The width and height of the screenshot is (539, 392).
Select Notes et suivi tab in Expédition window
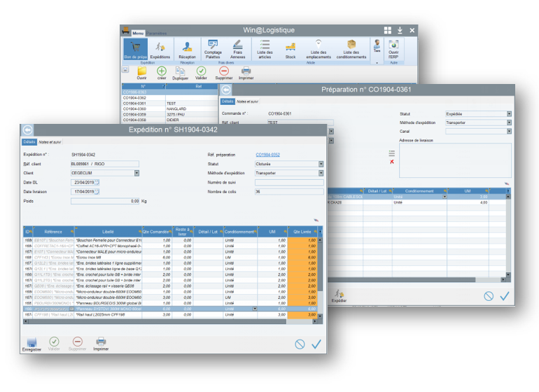pos(50,141)
